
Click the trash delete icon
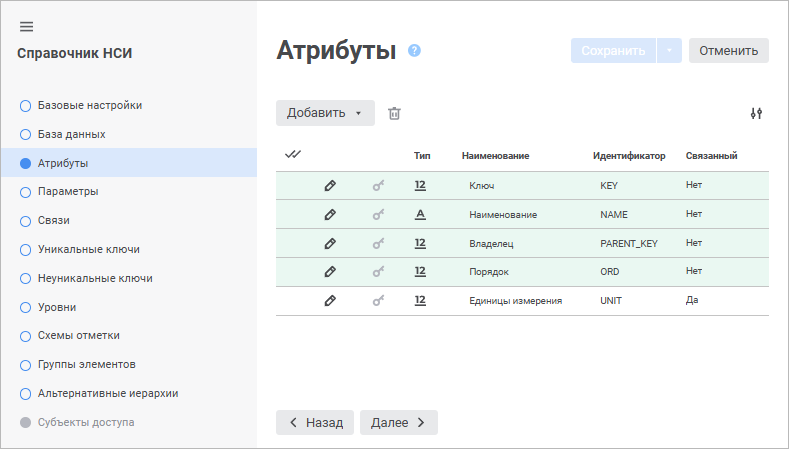coord(394,113)
